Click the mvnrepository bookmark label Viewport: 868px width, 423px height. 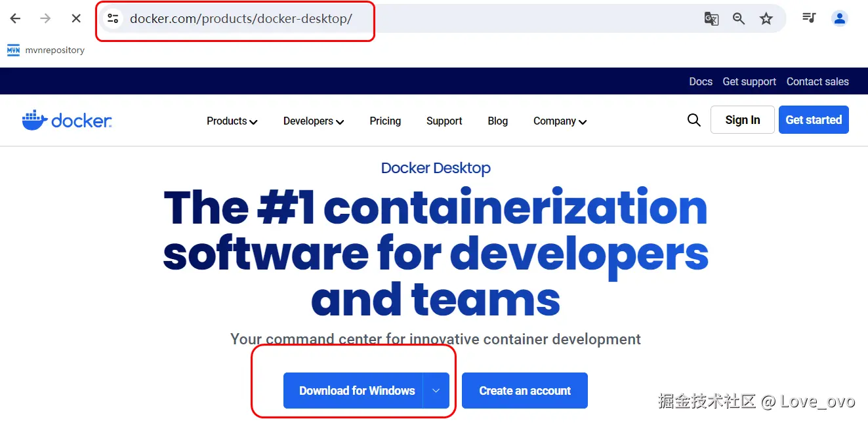point(55,50)
